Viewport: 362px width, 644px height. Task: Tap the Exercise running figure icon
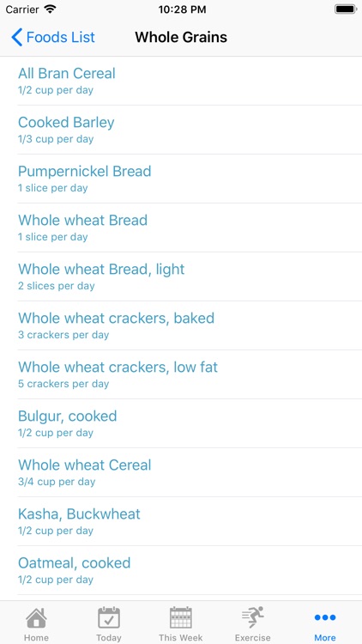(253, 617)
